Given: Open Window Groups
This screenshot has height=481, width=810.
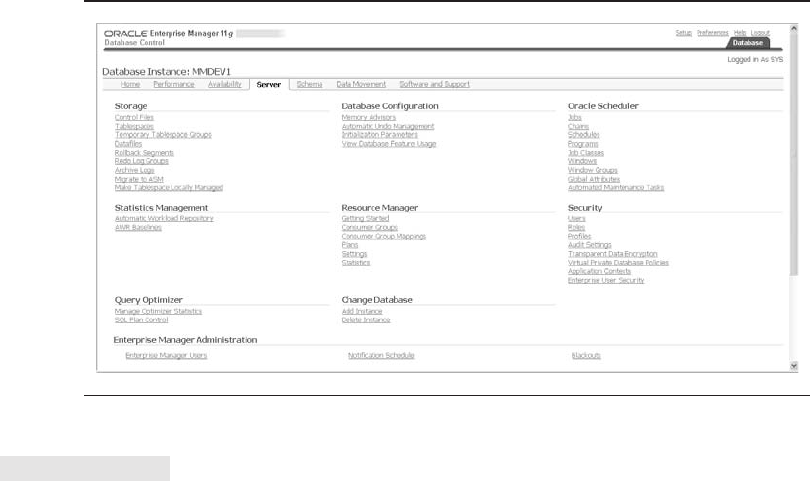Looking at the screenshot, I should [593, 170].
